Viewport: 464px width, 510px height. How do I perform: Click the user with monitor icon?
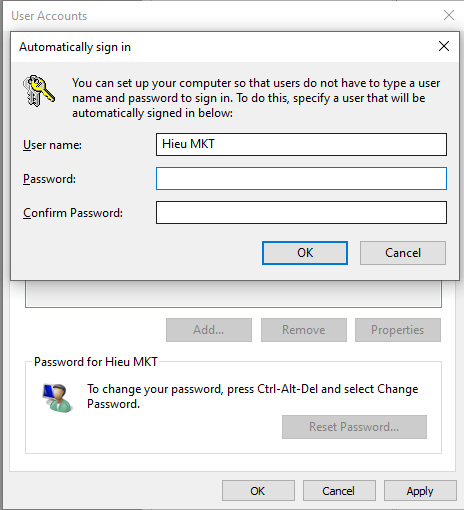(x=57, y=398)
